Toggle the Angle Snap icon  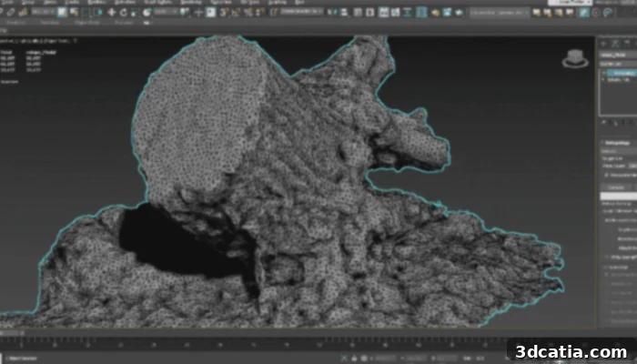236,12
